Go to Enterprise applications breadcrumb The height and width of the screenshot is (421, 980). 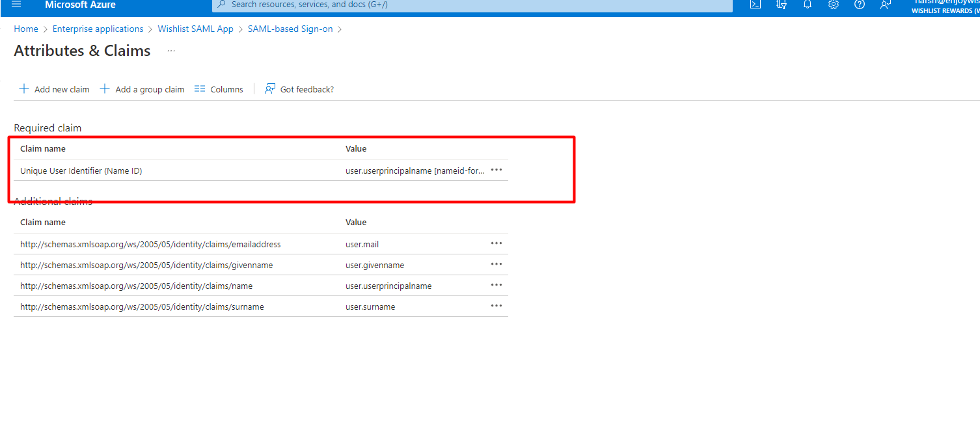pyautogui.click(x=98, y=29)
